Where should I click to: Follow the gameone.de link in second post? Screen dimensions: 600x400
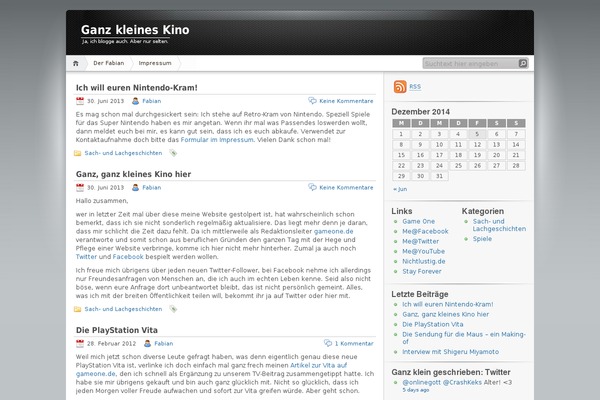point(333,231)
